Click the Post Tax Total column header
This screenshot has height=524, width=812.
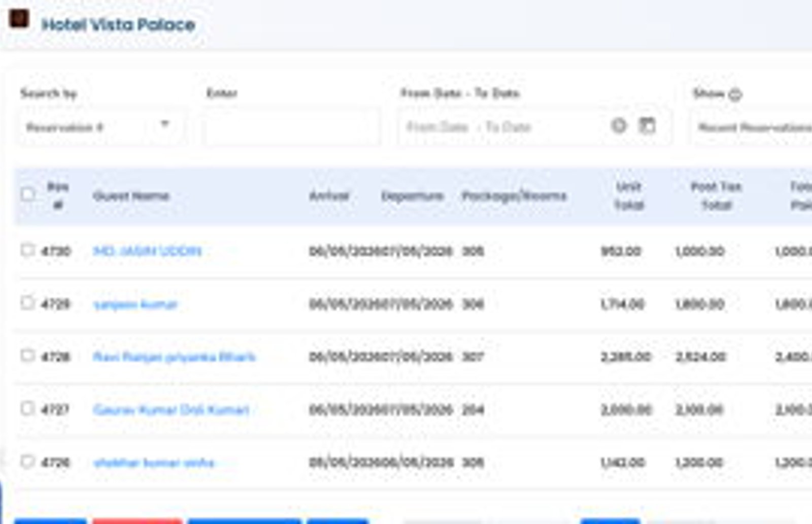[x=716, y=196]
